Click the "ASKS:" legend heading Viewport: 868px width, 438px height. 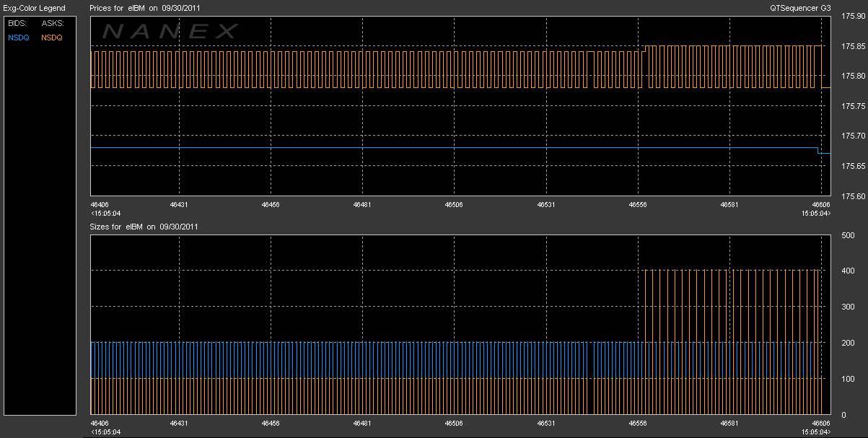[53, 23]
